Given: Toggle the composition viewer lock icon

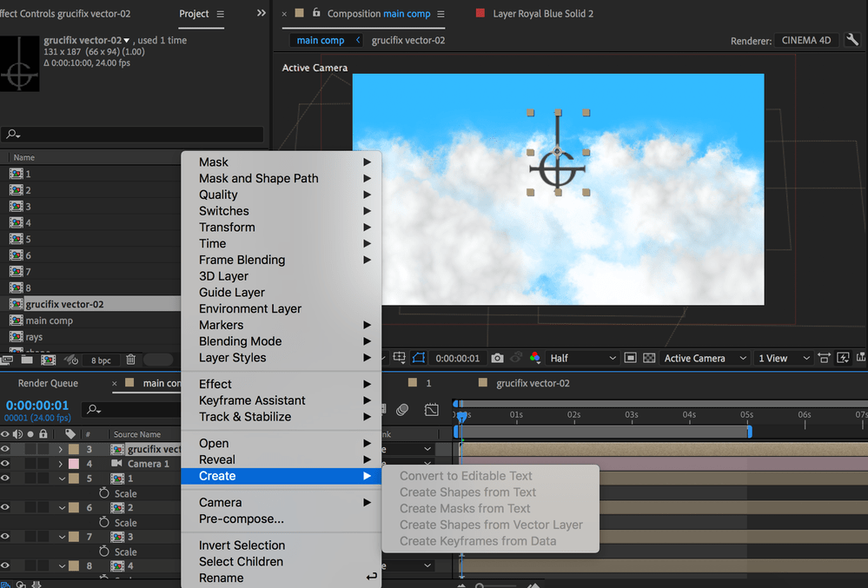Looking at the screenshot, I should pos(316,13).
